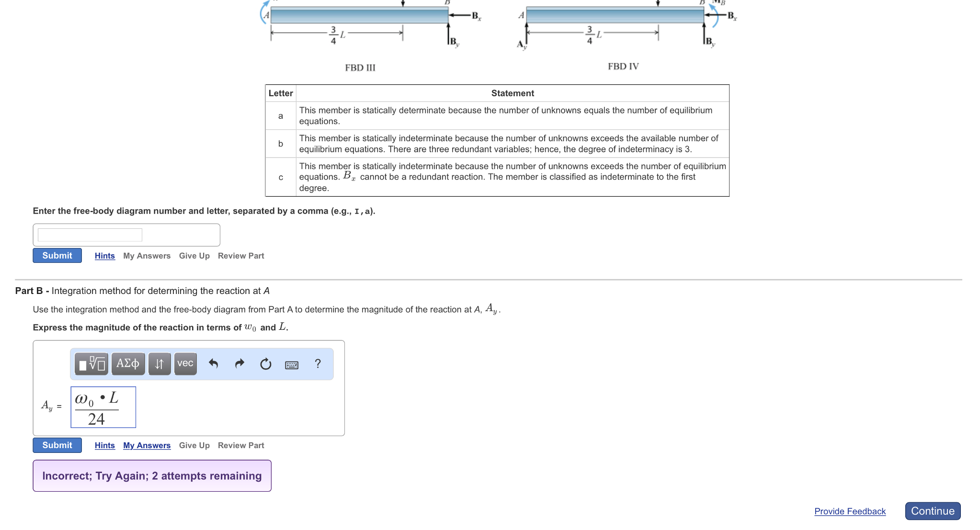Select the fraction in the Ay answer field
The height and width of the screenshot is (530, 980).
pos(103,407)
